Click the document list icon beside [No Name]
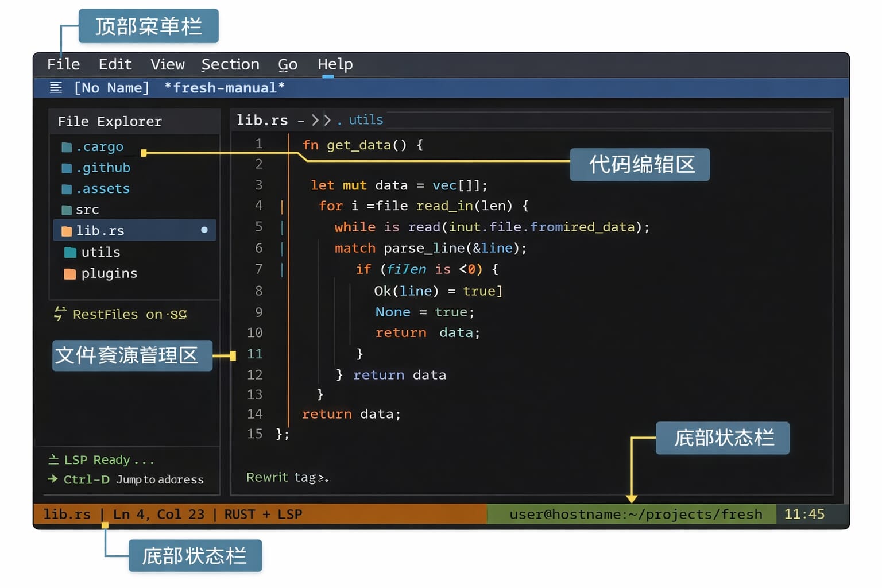This screenshot has height=588, width=882. pos(55,87)
